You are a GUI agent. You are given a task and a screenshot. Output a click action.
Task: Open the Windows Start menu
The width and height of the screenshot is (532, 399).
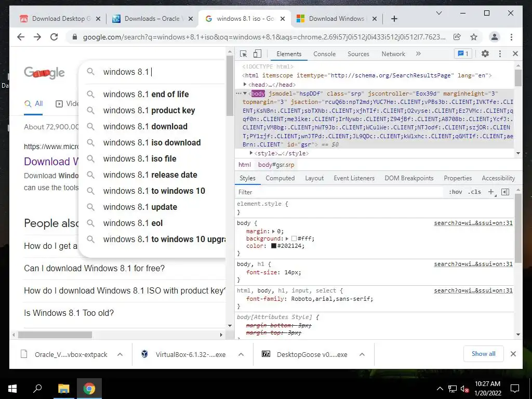click(x=12, y=389)
